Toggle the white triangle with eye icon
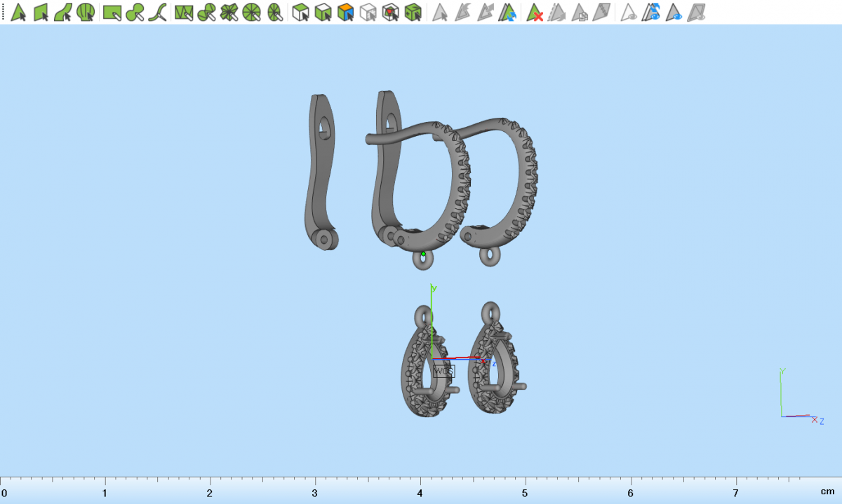Image resolution: width=842 pixels, height=504 pixels. [629, 12]
